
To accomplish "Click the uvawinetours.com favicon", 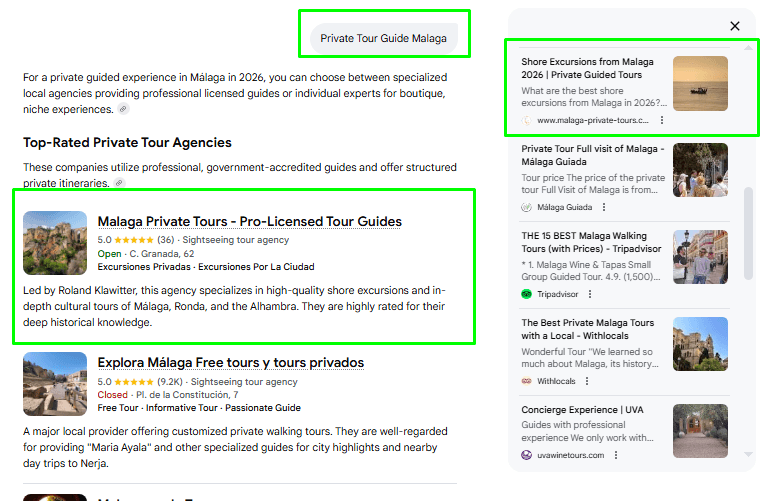I will (x=527, y=455).
